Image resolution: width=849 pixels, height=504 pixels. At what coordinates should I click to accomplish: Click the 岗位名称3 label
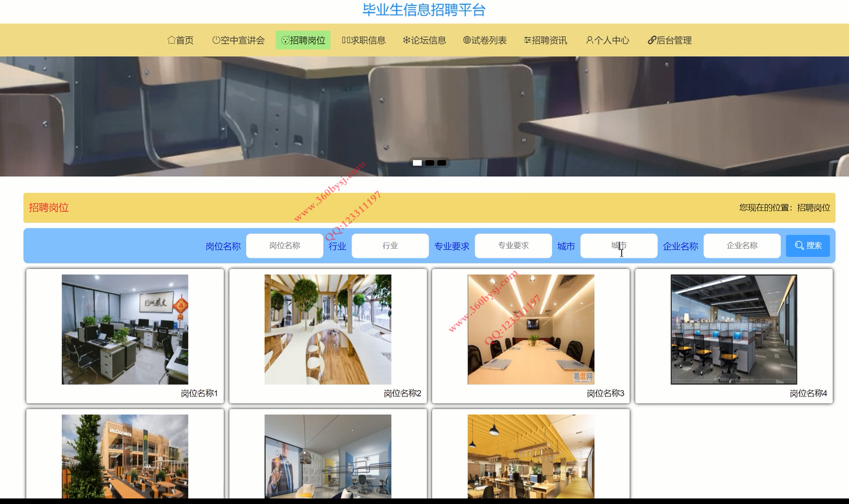pos(606,393)
